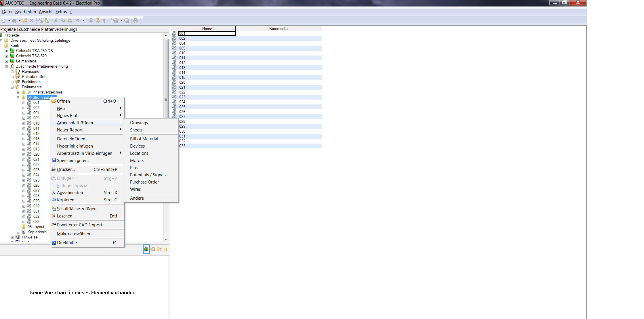Image resolution: width=644 pixels, height=319 pixels.
Task: Click the info 'i' toolbar icon
Action: tap(104, 21)
